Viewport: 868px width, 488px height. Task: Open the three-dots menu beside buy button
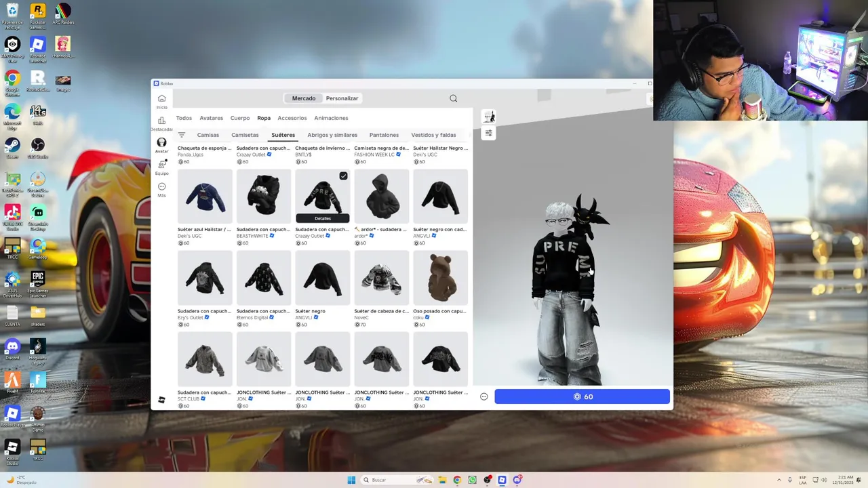click(484, 396)
